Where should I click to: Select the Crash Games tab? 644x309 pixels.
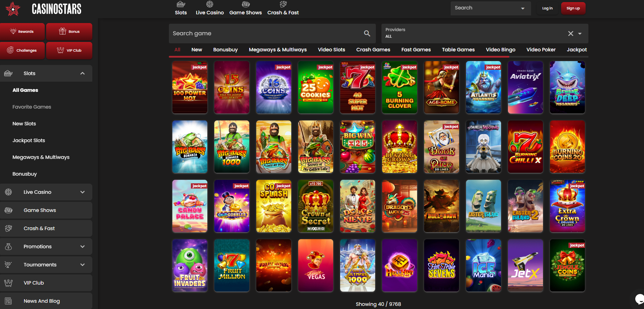pyautogui.click(x=373, y=50)
